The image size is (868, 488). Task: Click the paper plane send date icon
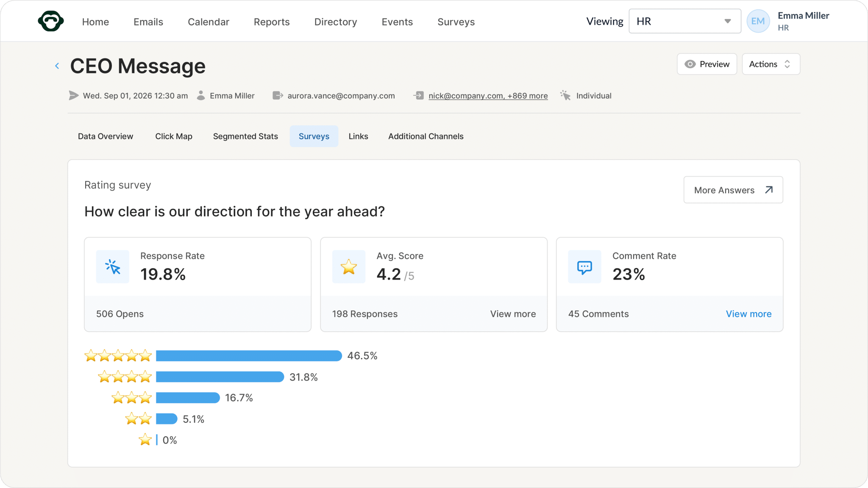click(x=74, y=96)
